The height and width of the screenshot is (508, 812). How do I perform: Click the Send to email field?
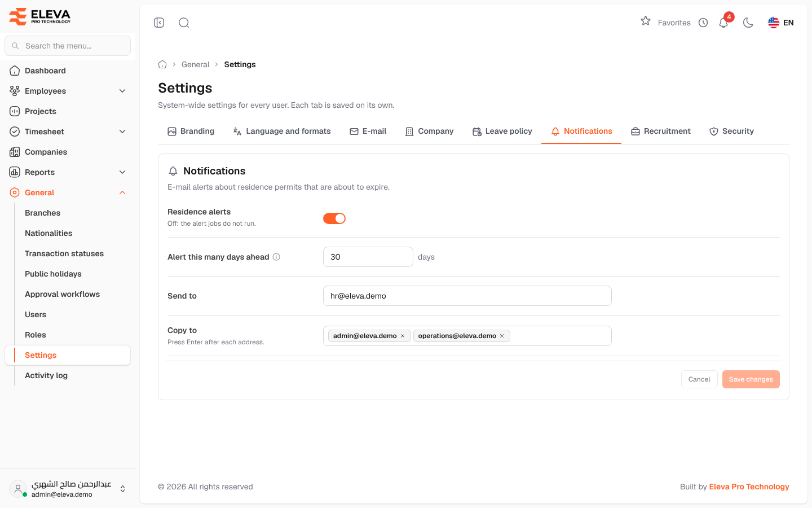click(x=467, y=296)
